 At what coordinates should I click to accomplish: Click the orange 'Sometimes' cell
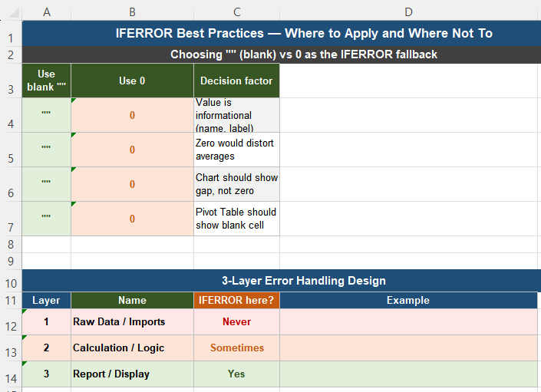tap(236, 348)
